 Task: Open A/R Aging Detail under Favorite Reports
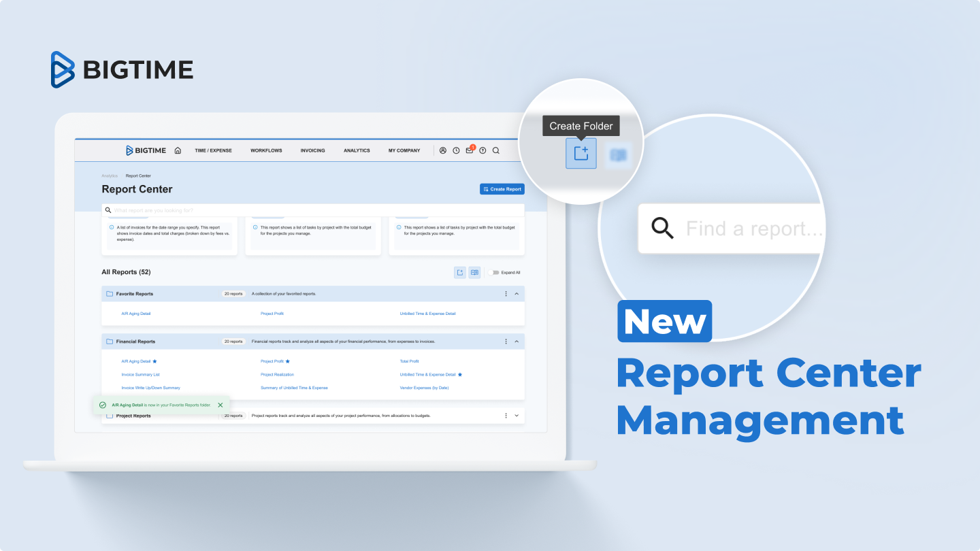coord(136,314)
